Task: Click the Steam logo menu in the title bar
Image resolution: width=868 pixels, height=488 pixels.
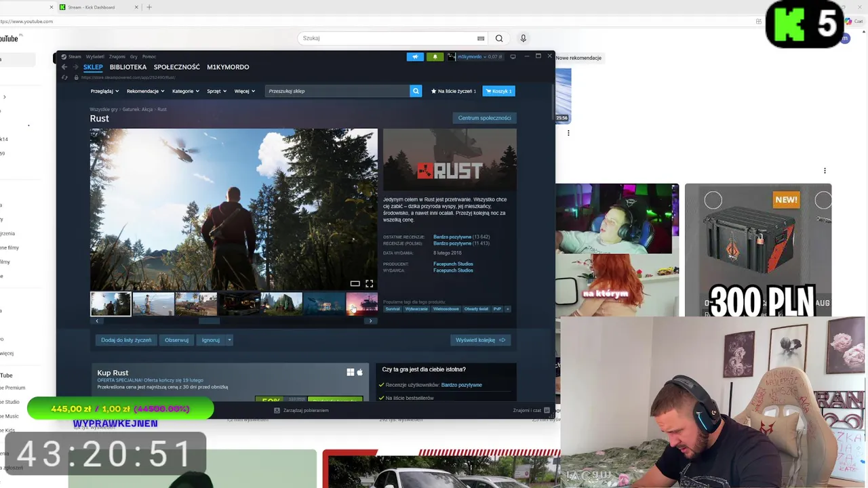Action: tap(71, 57)
